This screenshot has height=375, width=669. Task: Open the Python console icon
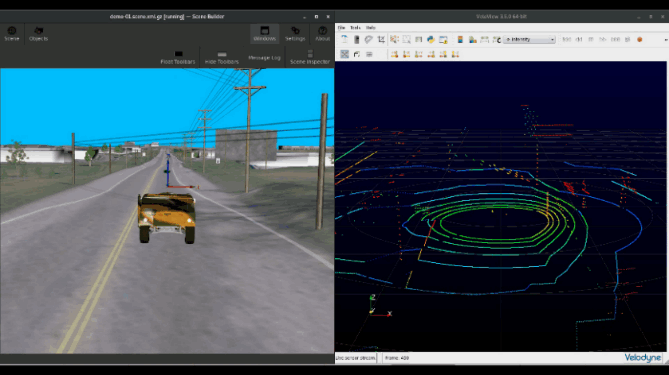431,40
